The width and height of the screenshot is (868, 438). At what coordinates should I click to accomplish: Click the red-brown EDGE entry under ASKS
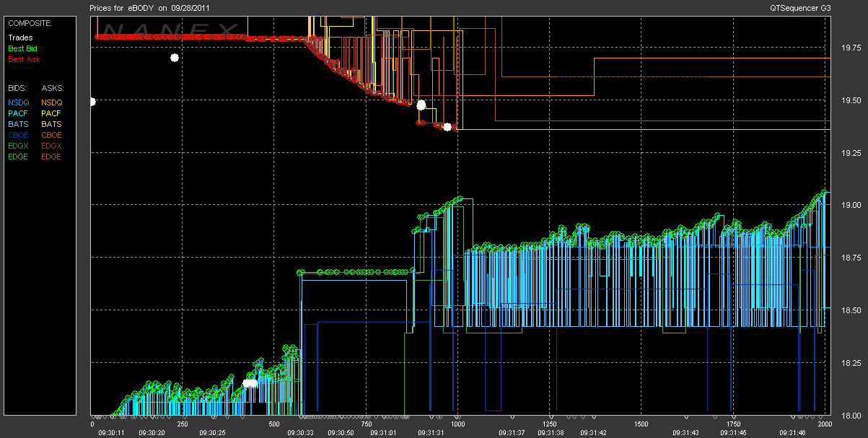52,157
